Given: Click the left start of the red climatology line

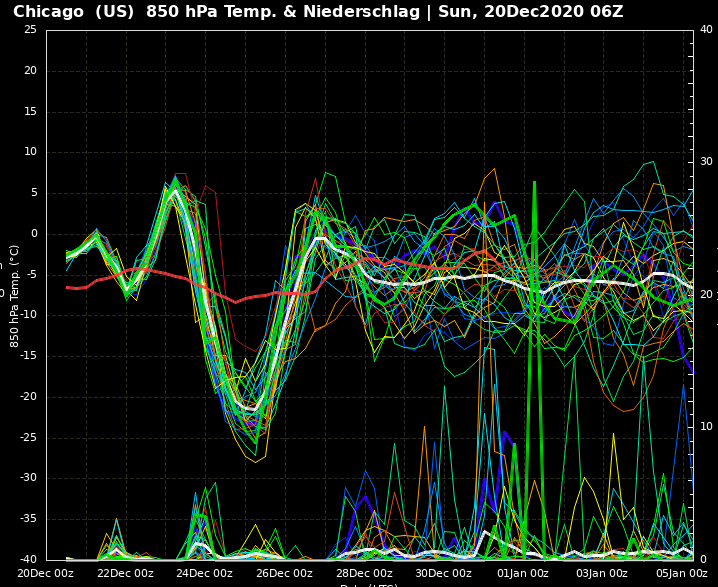Looking at the screenshot, I should click(67, 287).
